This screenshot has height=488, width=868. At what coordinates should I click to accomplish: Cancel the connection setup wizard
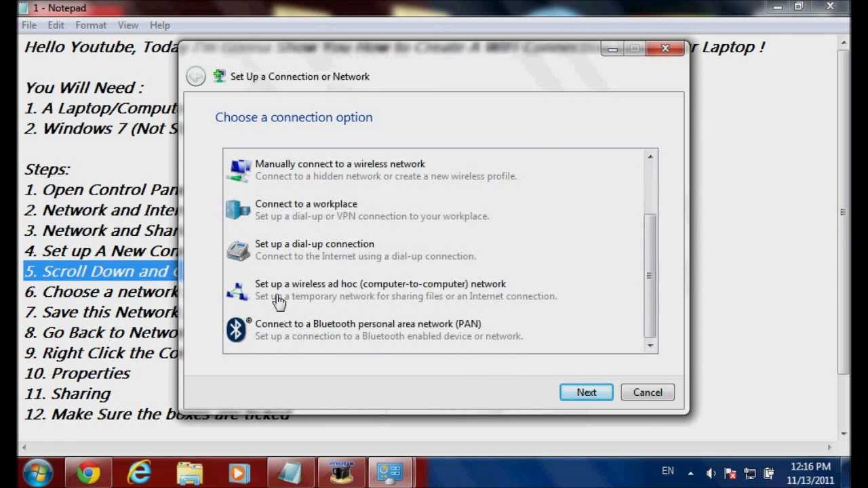pyautogui.click(x=648, y=392)
